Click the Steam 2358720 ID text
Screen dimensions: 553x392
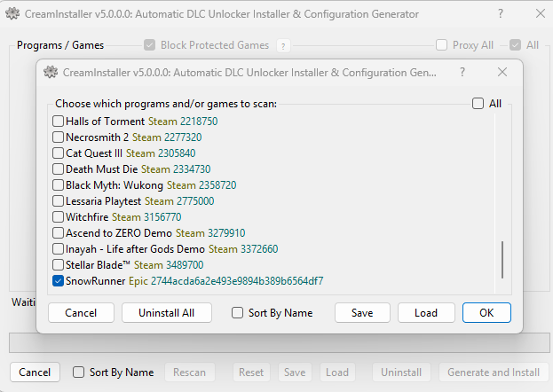[201, 185]
